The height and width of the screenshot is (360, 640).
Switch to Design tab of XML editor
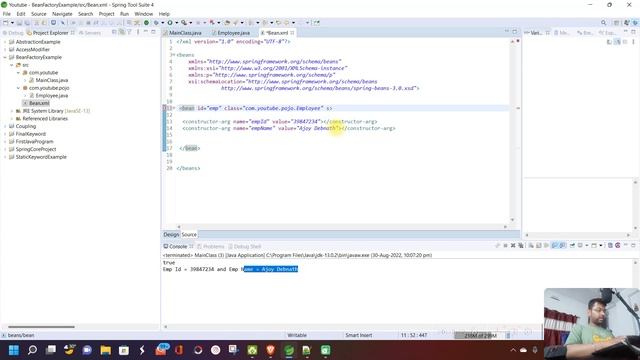[171, 235]
